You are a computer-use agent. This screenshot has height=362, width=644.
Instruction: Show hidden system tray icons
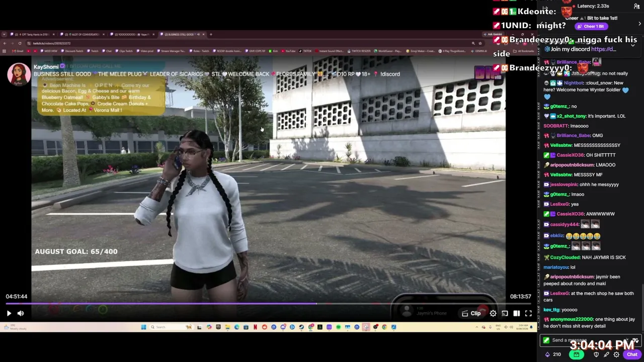tap(477, 327)
